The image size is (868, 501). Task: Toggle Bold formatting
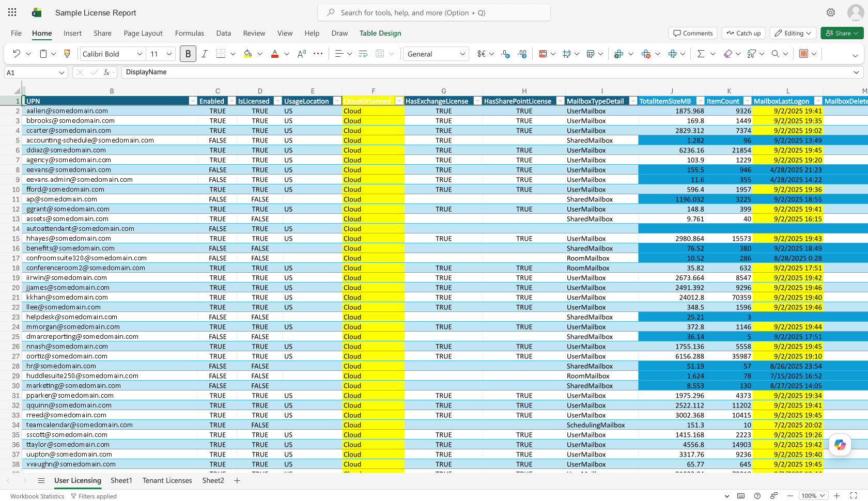pyautogui.click(x=188, y=54)
